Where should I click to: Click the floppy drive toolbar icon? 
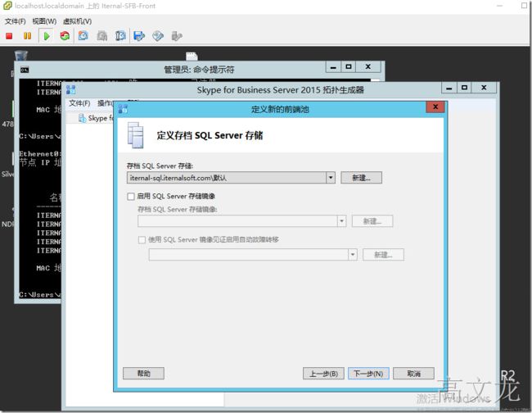point(139,36)
